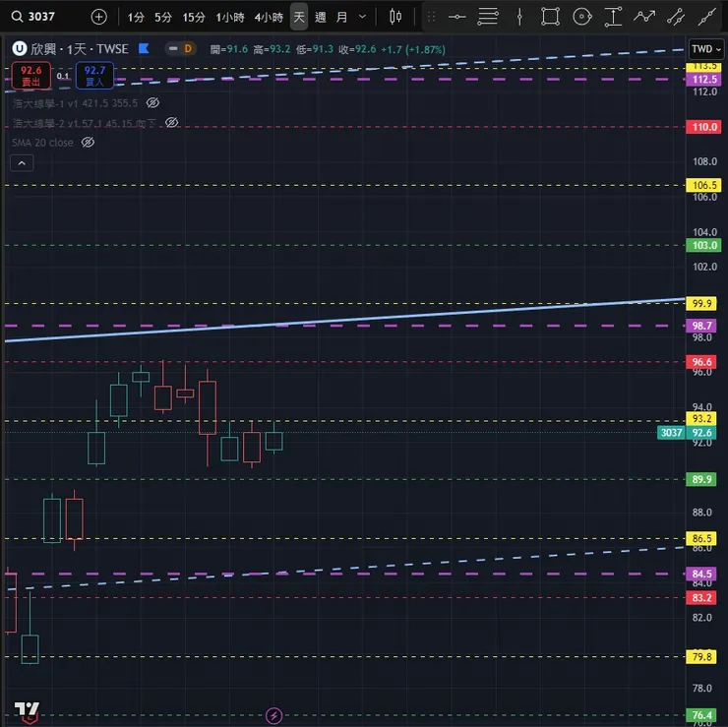Collapse the indicator legend
Screen dimensions: 728x727
[22, 163]
